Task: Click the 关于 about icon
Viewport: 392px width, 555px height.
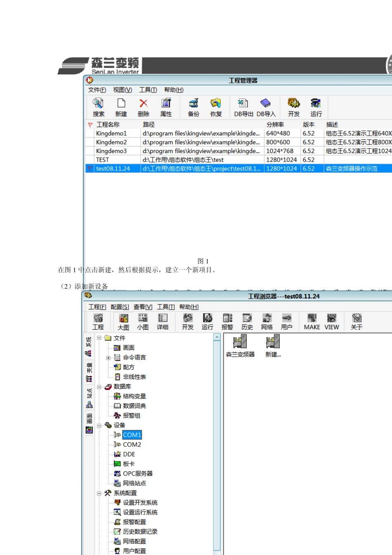Action: coord(357,322)
